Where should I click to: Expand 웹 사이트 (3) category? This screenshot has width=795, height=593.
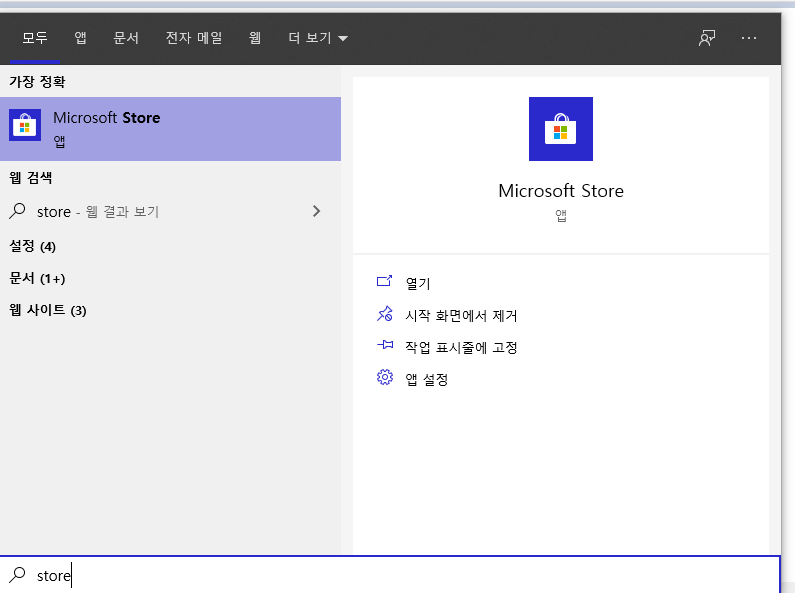point(48,310)
